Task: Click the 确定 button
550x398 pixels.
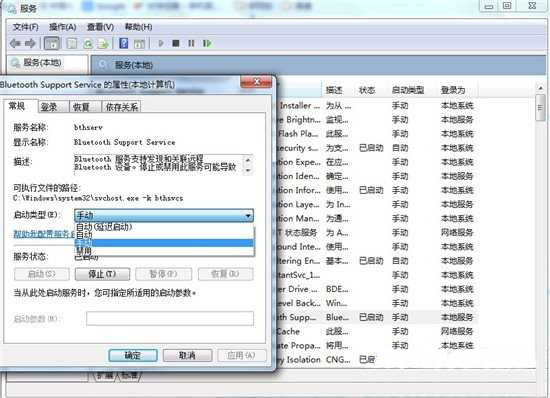Action: pyautogui.click(x=133, y=355)
